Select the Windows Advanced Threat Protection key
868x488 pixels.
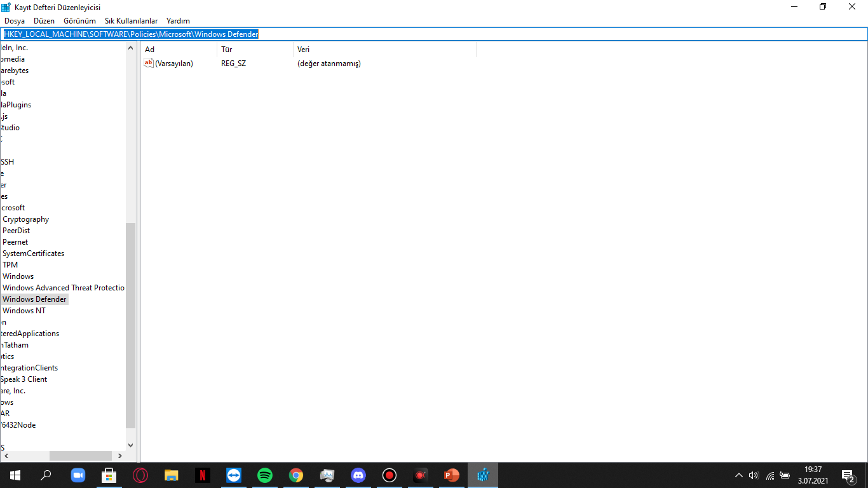pyautogui.click(x=64, y=288)
